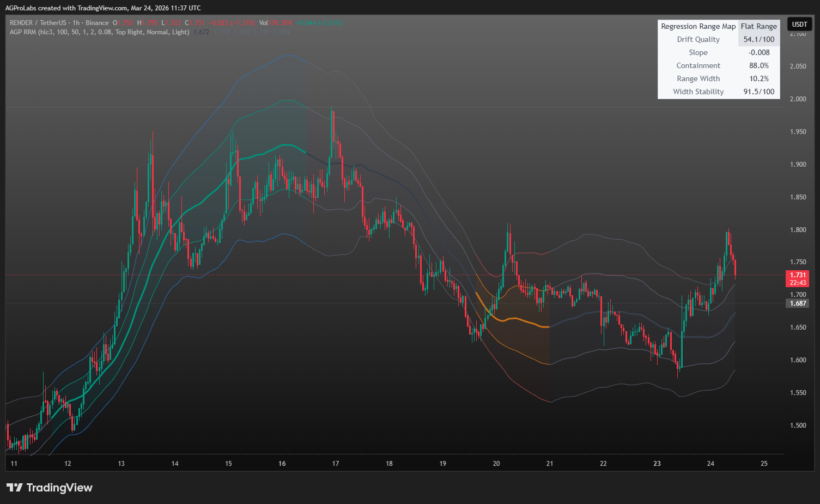820x504 pixels.
Task: Click the 1.600 price axis label
Action: coord(798,360)
